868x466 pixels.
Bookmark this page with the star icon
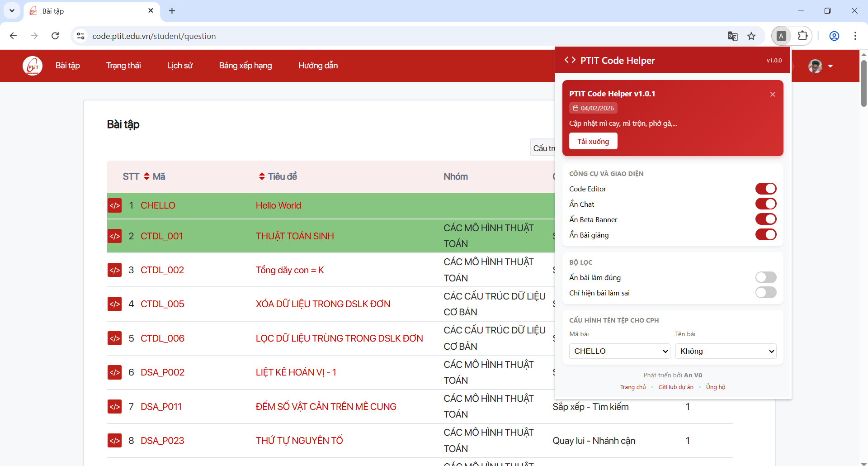point(751,36)
